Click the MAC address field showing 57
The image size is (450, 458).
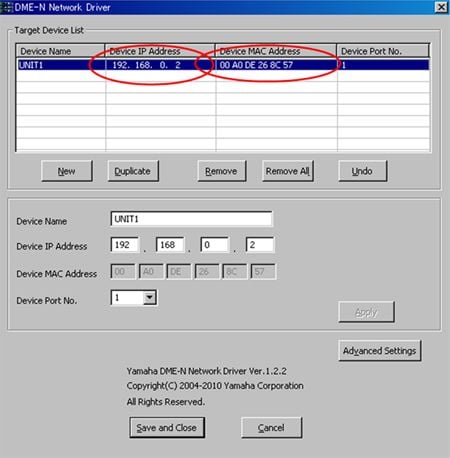click(263, 272)
